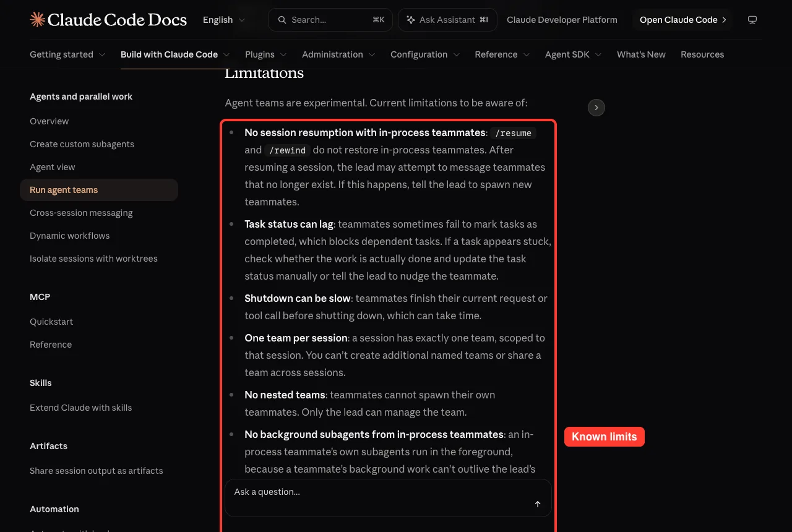Image resolution: width=792 pixels, height=532 pixels.
Task: Click the Agents and parallel work heading
Action: pos(81,97)
